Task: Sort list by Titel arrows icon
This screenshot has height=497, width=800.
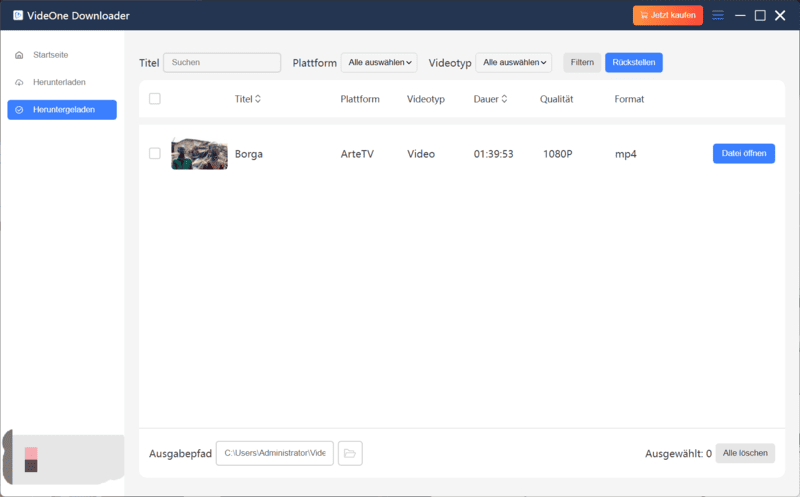Action: click(x=258, y=99)
